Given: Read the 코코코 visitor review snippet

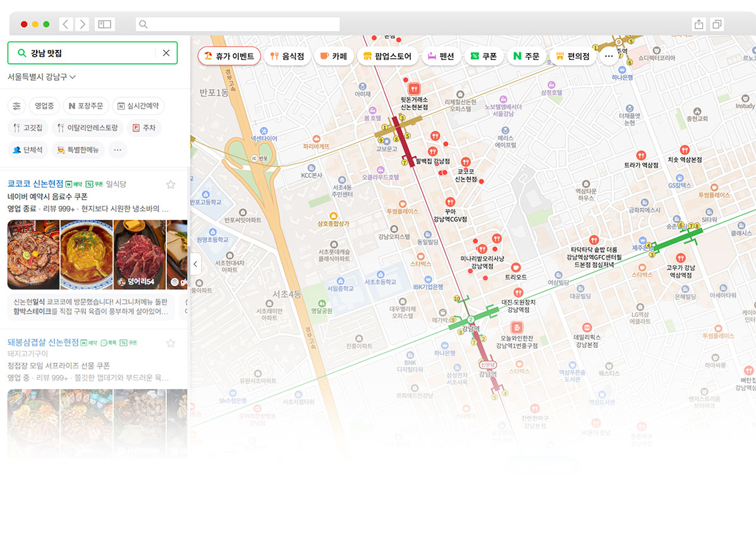Looking at the screenshot, I should pos(91,307).
